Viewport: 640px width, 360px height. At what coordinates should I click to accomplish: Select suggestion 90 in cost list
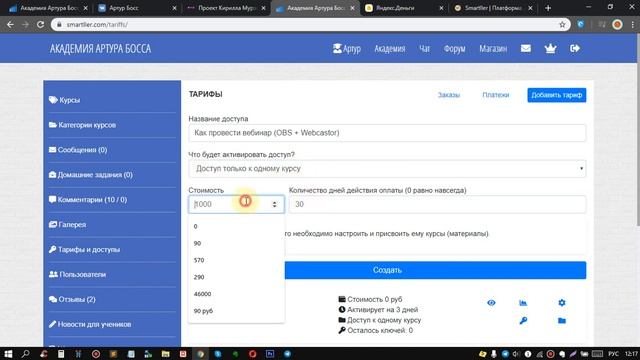point(236,243)
